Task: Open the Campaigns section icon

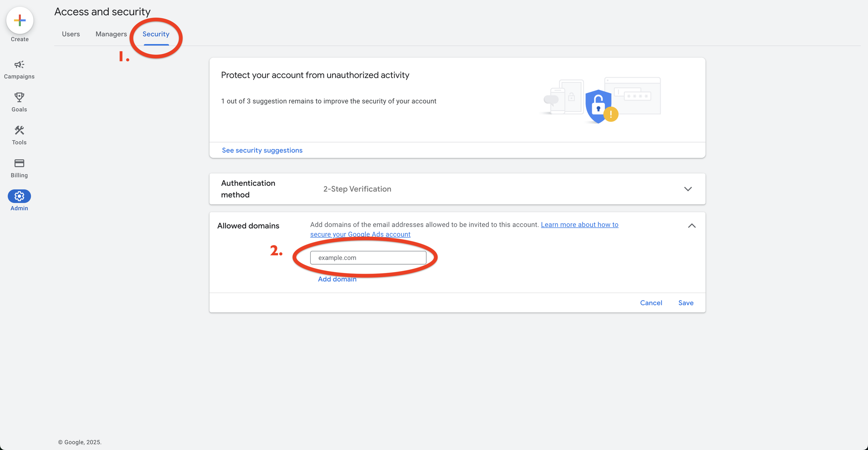Action: (x=19, y=65)
